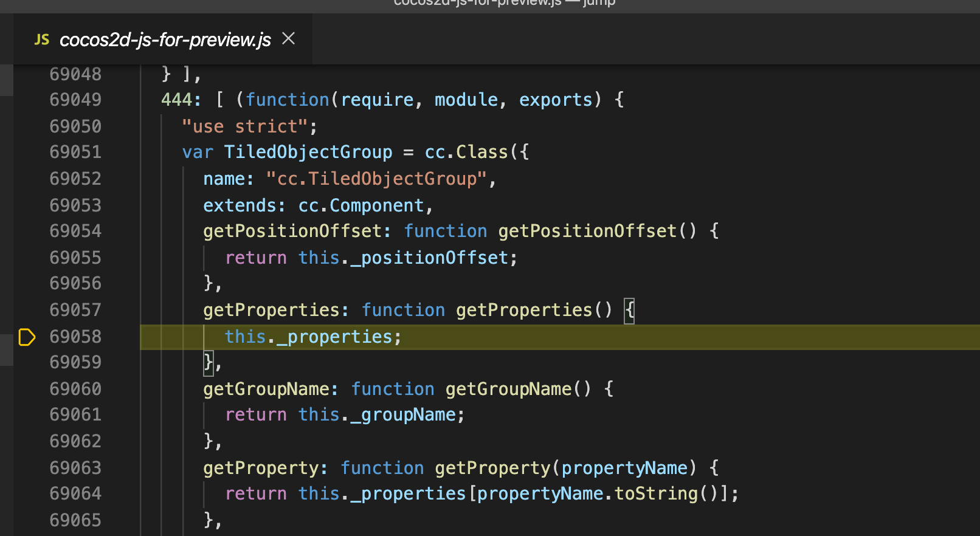The height and width of the screenshot is (536, 980).
Task: Click line number 69049 in the gutter
Action: pyautogui.click(x=75, y=100)
